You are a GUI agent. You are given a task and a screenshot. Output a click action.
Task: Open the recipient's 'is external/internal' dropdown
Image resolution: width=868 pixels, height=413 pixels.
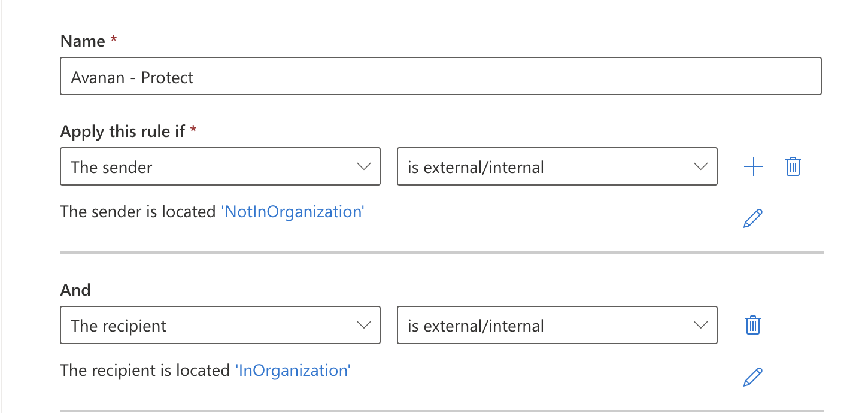point(557,325)
